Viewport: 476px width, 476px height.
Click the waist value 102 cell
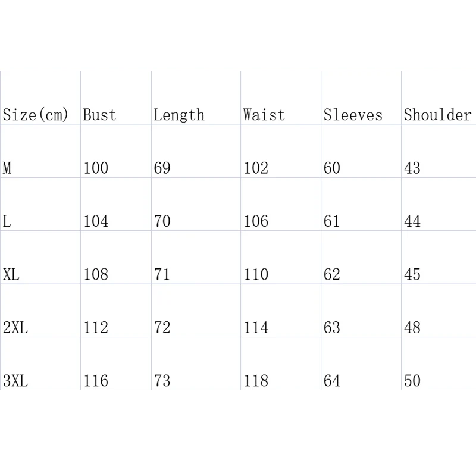tap(281, 151)
